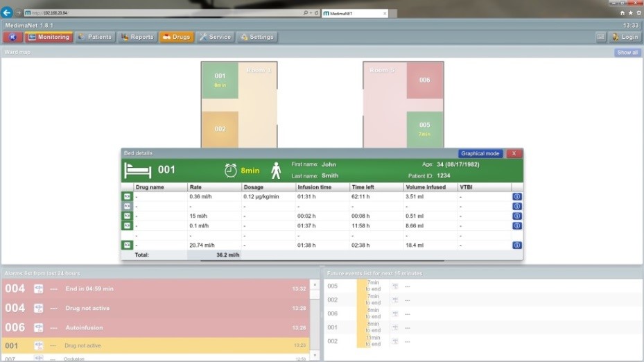Select bed 002 in Room 1
Viewport: 644px width, 362px height.
tap(220, 129)
